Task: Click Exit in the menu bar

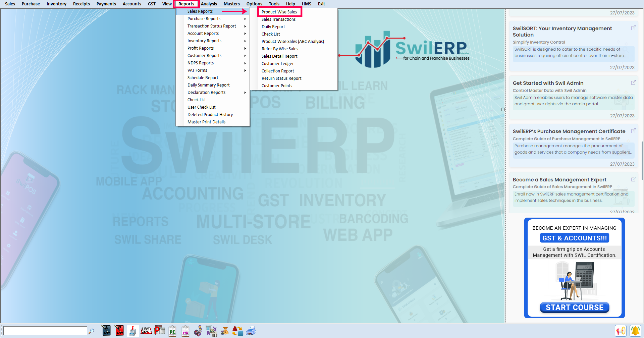Action: [321, 4]
